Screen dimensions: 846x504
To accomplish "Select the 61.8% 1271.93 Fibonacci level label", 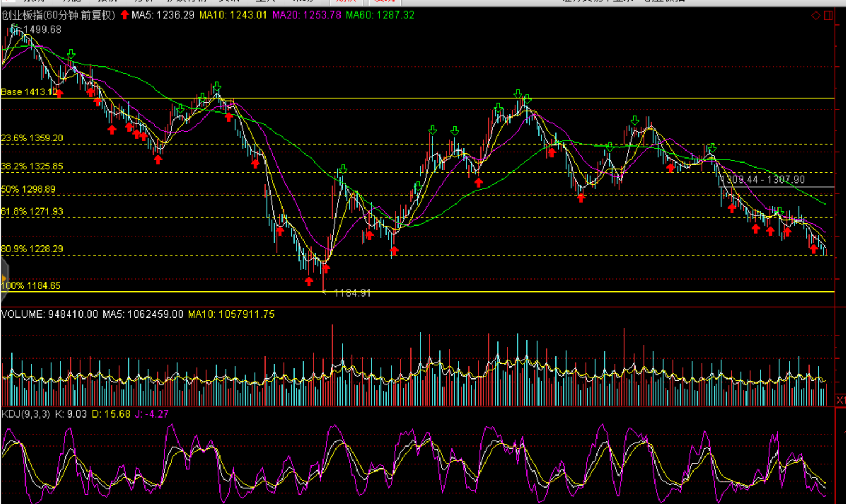I will [32, 211].
